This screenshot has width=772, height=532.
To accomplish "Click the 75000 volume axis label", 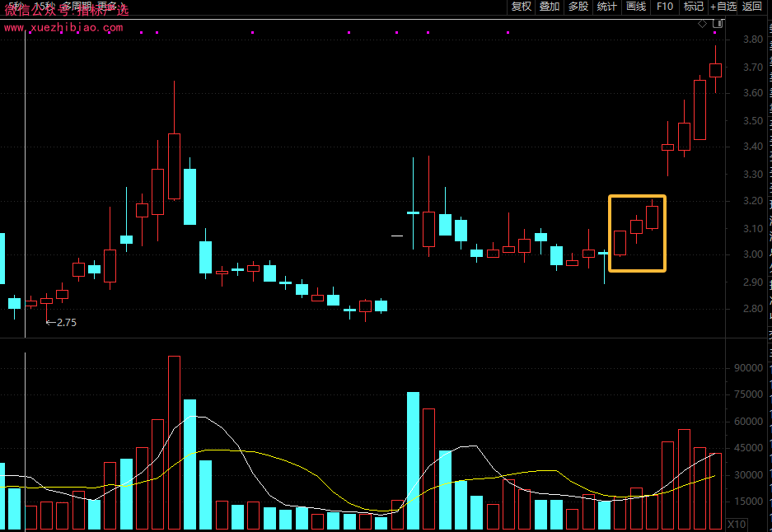I will [x=748, y=394].
